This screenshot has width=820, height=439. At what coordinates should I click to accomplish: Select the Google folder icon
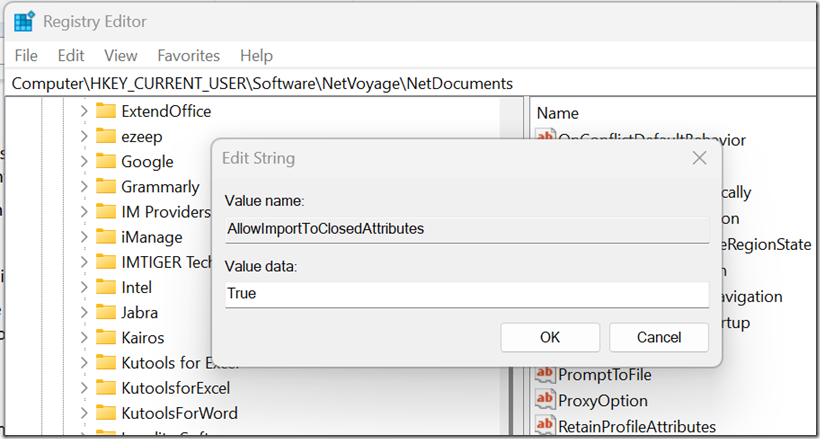click(x=106, y=161)
